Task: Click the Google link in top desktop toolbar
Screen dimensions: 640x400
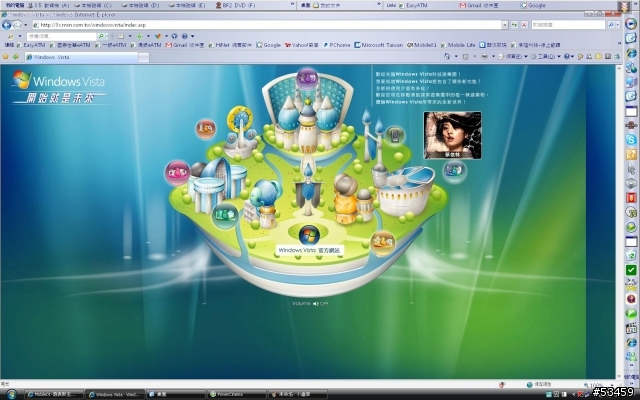Action: pos(533,5)
